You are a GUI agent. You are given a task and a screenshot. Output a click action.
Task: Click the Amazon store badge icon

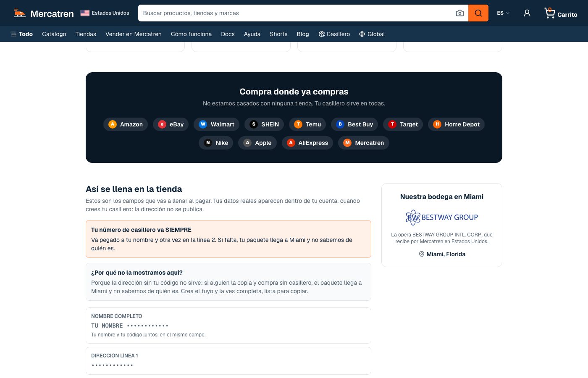113,124
